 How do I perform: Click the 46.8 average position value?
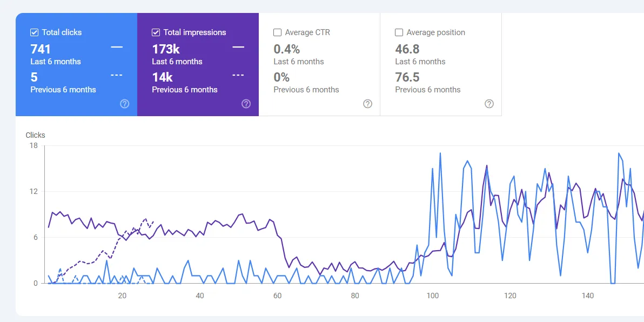[x=407, y=49]
